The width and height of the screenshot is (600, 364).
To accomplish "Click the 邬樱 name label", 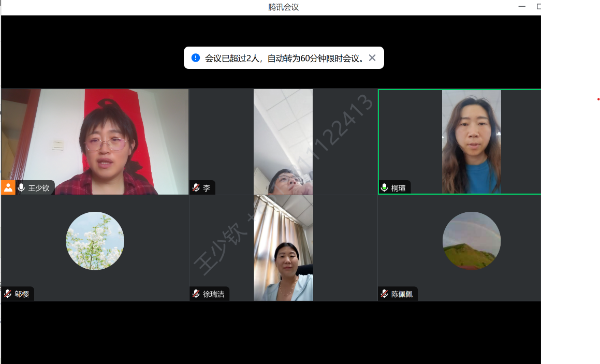I will pyautogui.click(x=22, y=294).
